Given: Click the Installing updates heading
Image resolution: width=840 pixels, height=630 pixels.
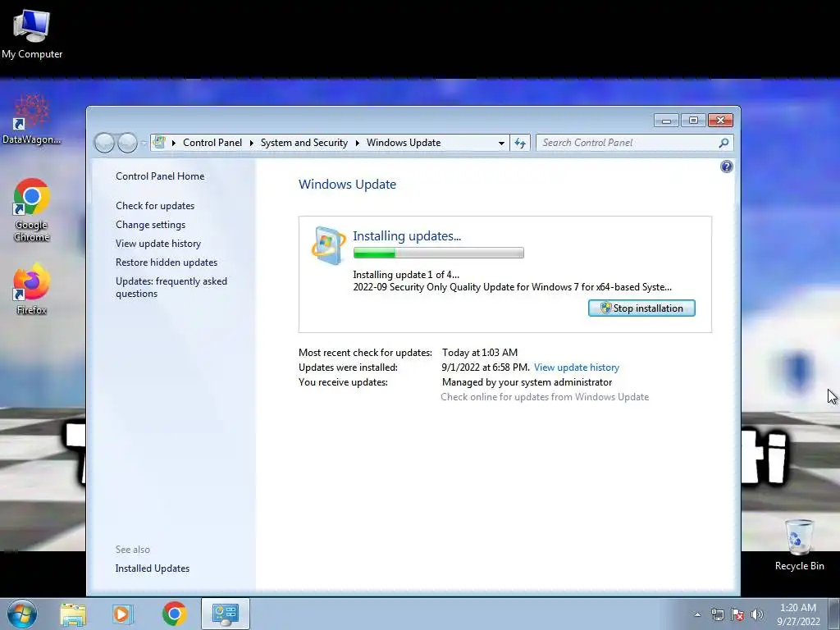Looking at the screenshot, I should click(x=407, y=235).
